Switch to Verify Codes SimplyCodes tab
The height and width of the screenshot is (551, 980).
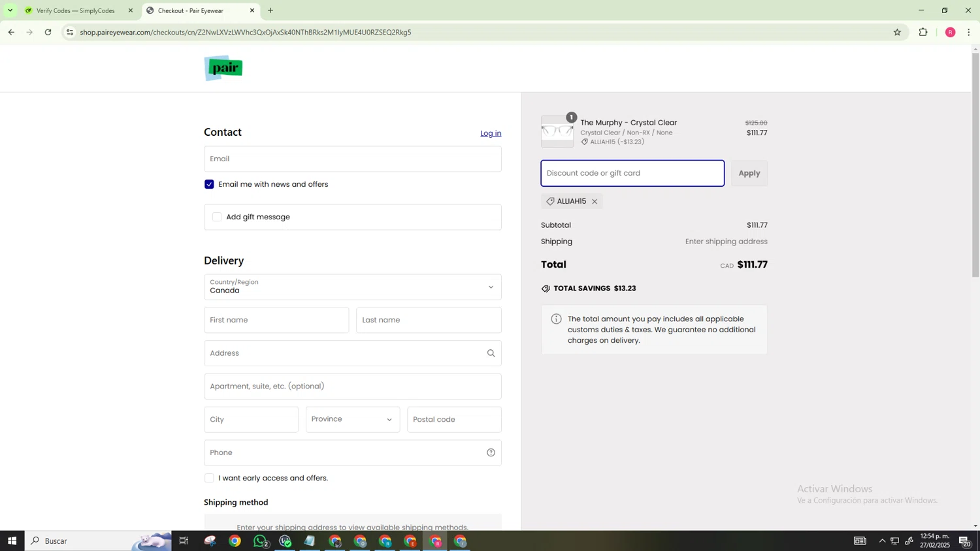pos(75,10)
